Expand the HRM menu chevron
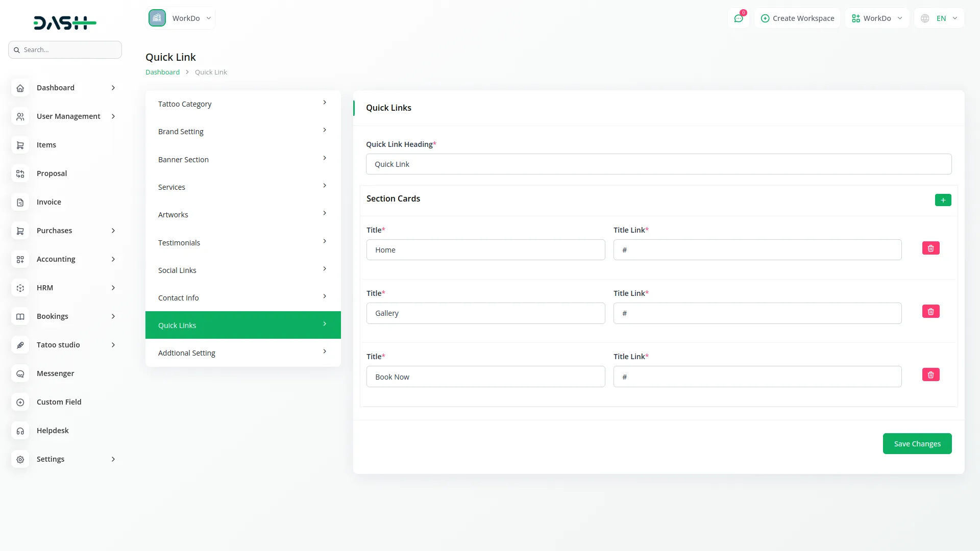 pos(113,288)
